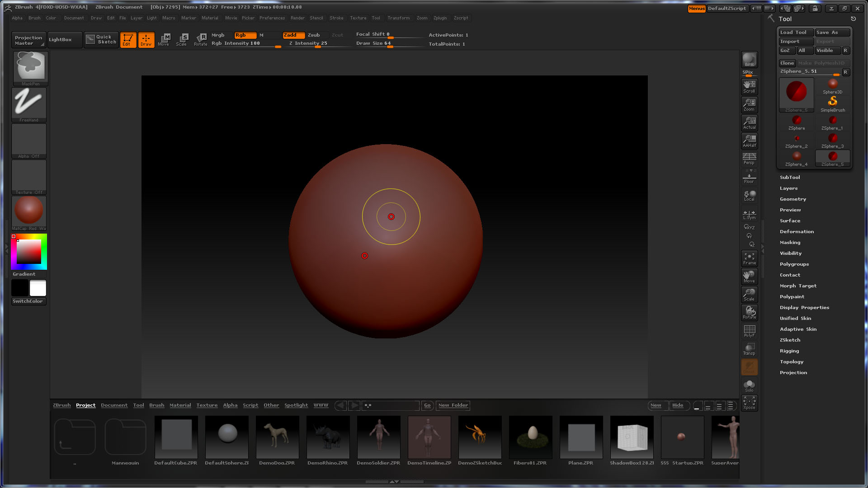Open the Deformation section
The image size is (868, 488).
coord(797,231)
